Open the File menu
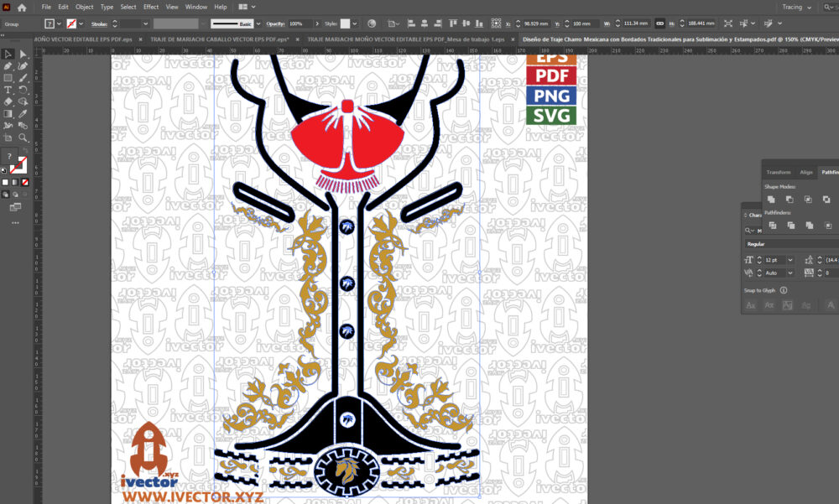839x504 pixels. [46, 8]
